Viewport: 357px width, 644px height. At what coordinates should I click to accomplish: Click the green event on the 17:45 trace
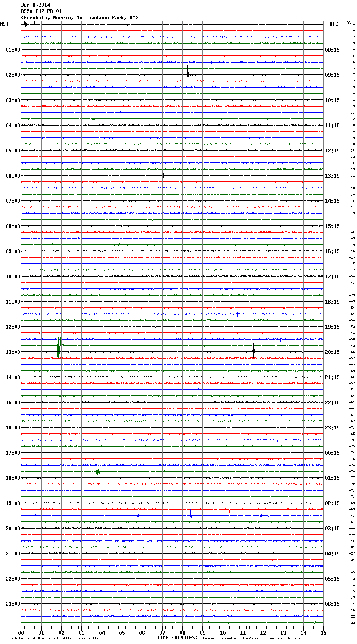(x=98, y=471)
